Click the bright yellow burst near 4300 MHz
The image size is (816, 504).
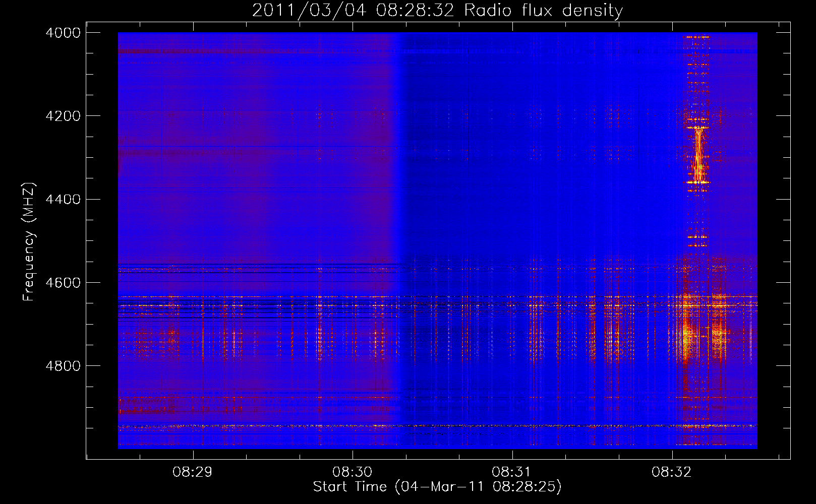[x=698, y=155]
